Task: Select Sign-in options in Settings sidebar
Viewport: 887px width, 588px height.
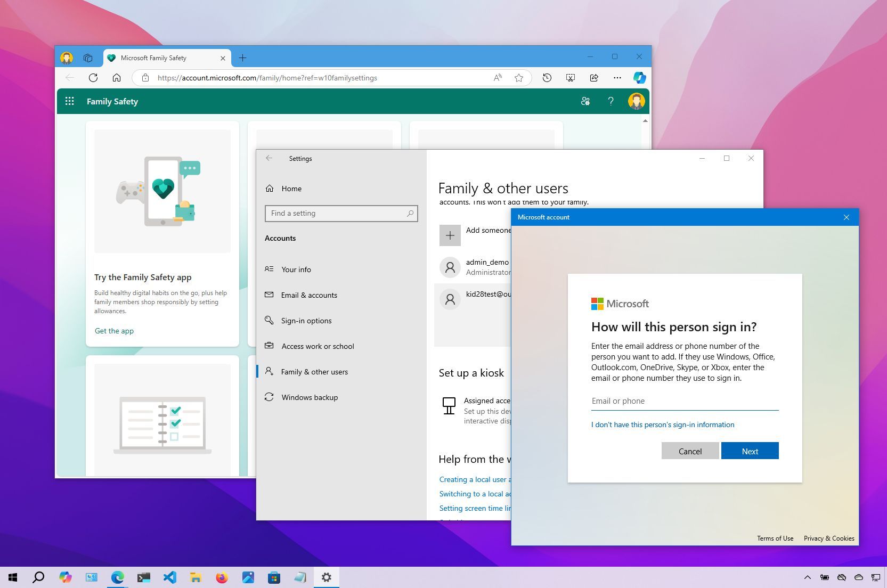Action: click(x=306, y=320)
